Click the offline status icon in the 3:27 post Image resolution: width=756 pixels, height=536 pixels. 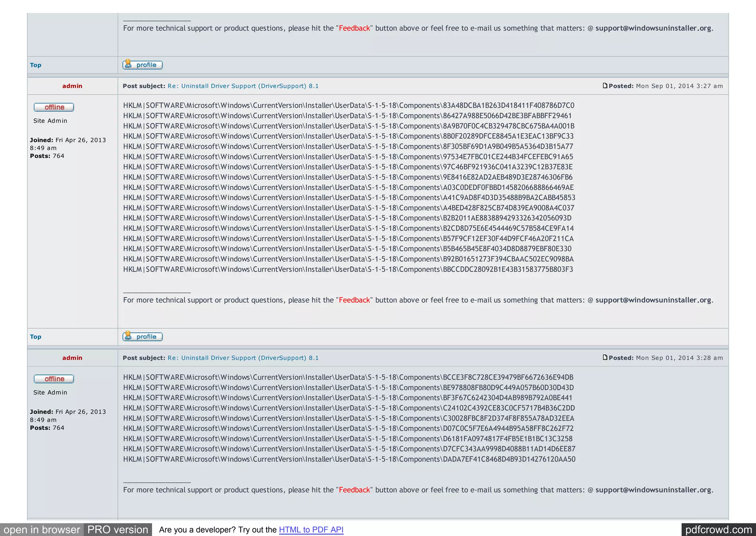[54, 107]
